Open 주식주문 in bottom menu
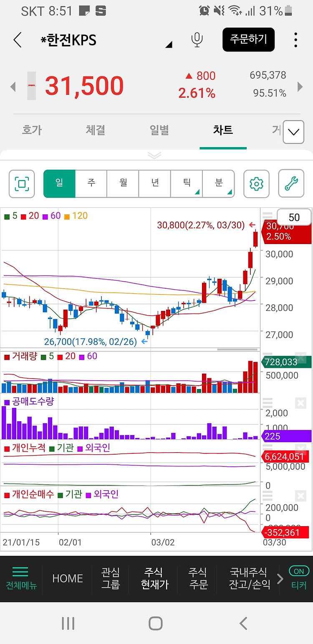Screen dimensions: 313x644 pos(198,578)
